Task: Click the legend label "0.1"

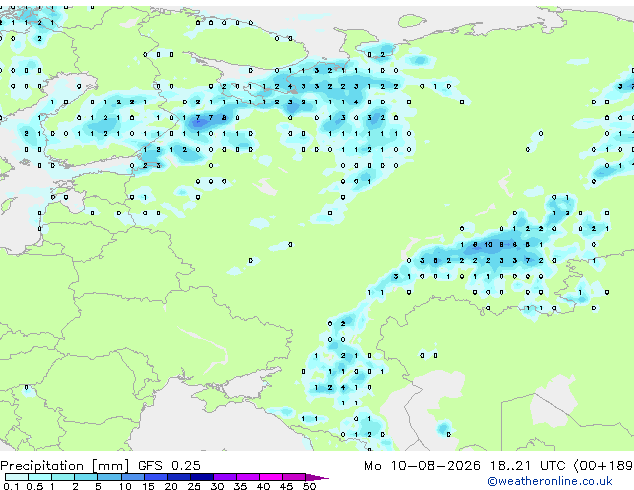Action: click(x=11, y=486)
